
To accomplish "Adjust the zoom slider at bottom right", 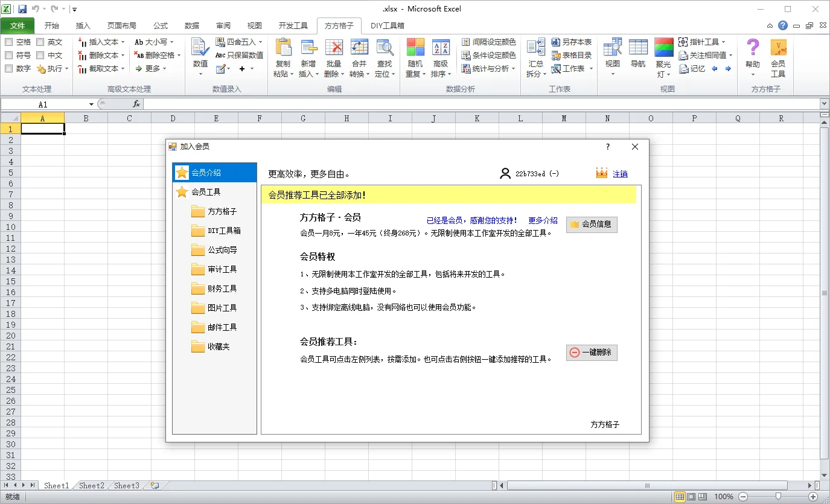I will click(779, 496).
